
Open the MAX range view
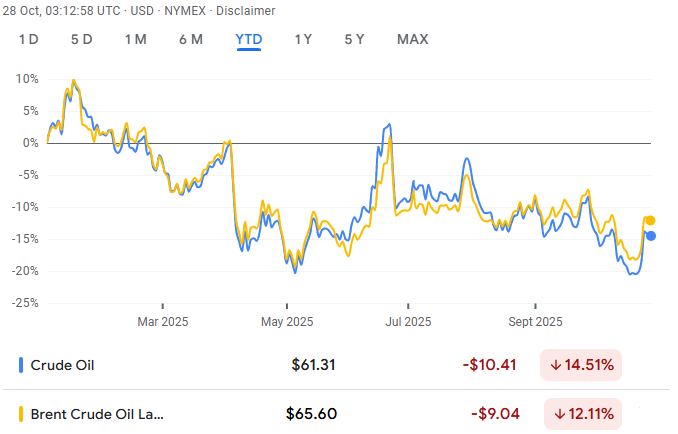coord(412,39)
